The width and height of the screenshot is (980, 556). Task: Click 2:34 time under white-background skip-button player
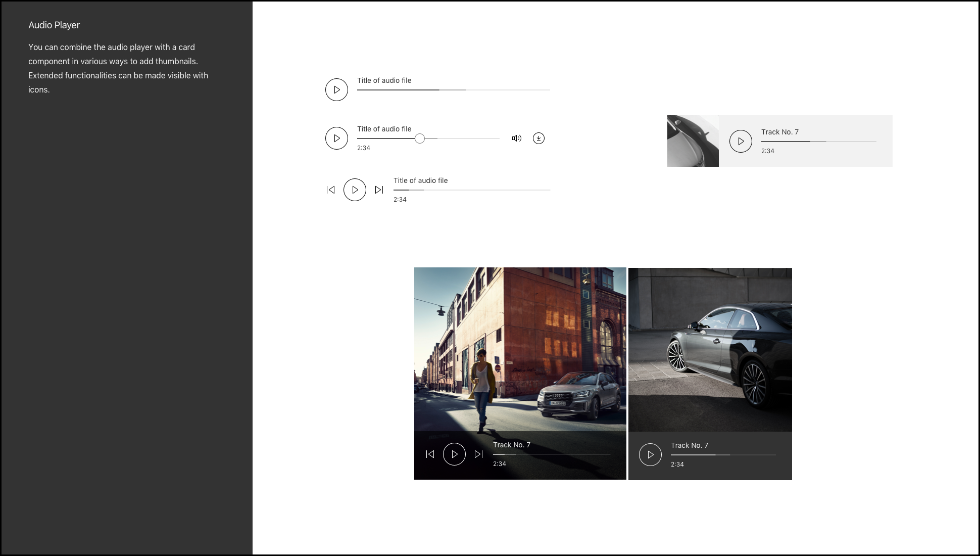pos(400,200)
